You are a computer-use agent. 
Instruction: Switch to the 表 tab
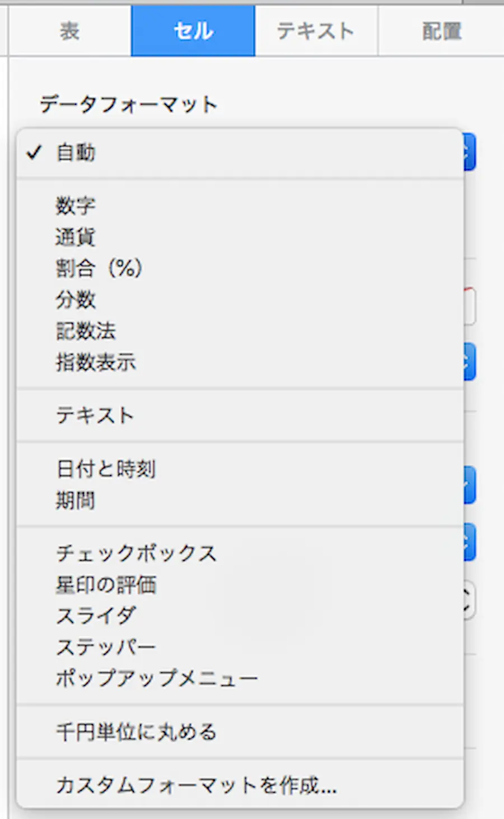tap(69, 31)
